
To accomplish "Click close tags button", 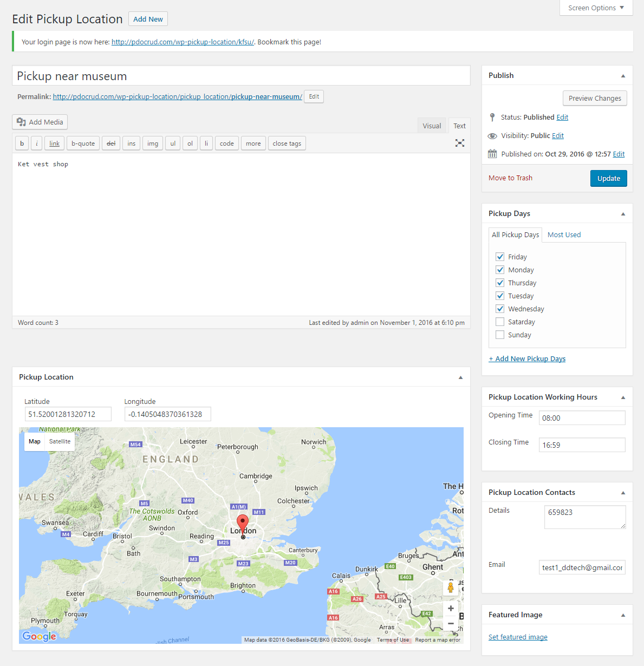I will click(287, 143).
